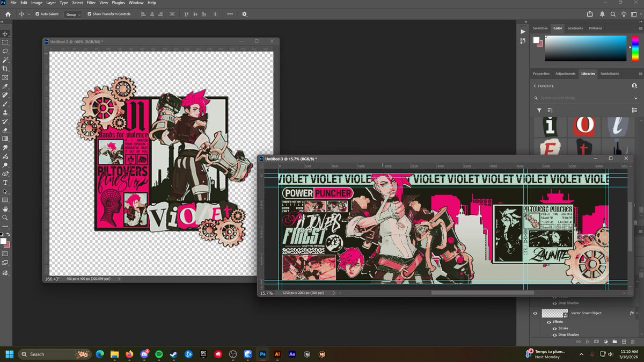Toggle bottom Drop Shadow effect eye

click(554, 335)
